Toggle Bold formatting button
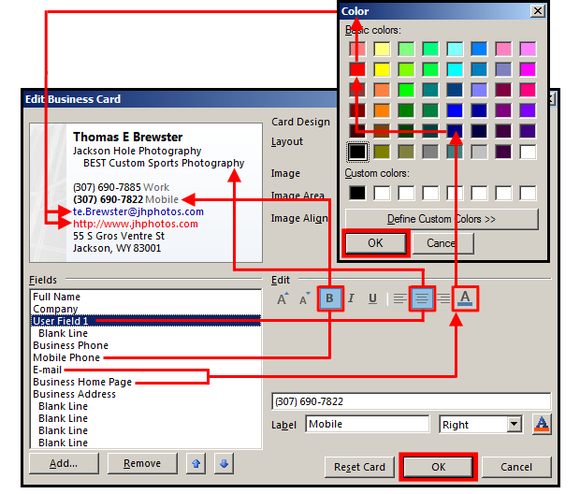The height and width of the screenshot is (494, 580). click(330, 298)
